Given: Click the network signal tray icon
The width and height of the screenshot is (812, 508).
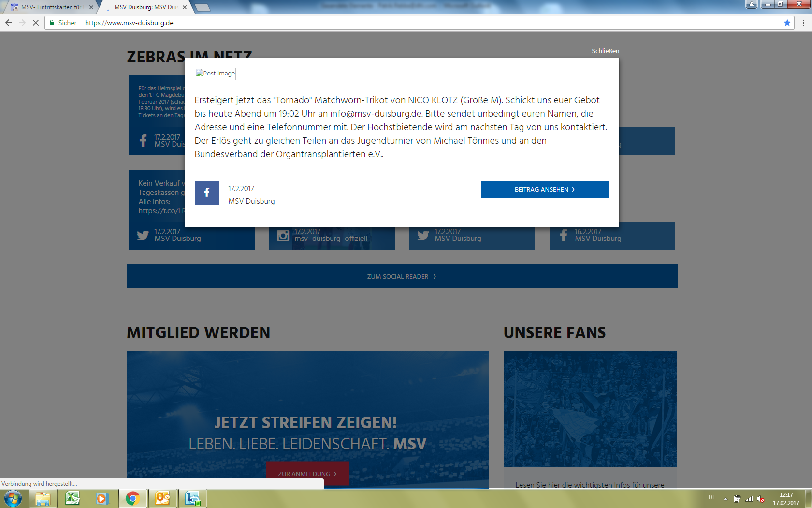Looking at the screenshot, I should tap(749, 499).
